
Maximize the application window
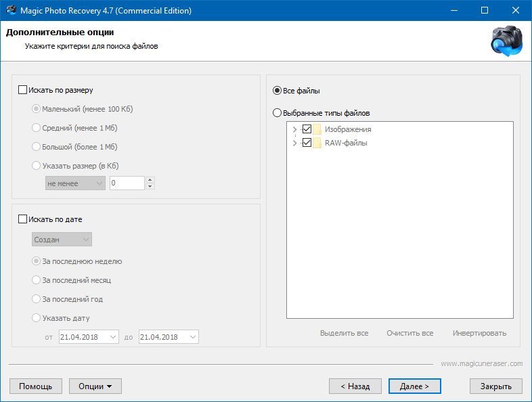tap(485, 10)
